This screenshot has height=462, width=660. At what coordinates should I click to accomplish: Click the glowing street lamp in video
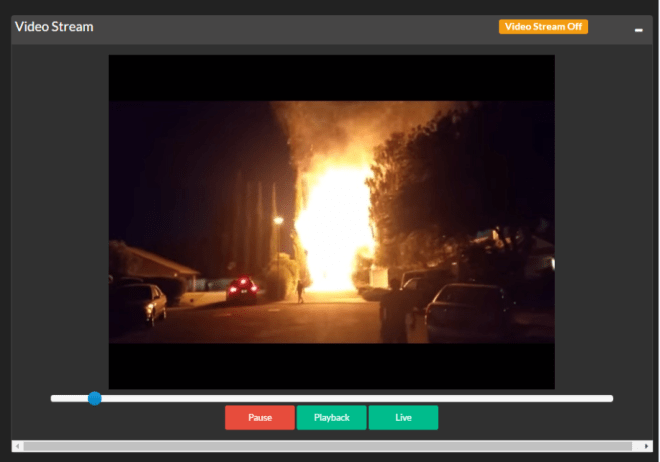pyautogui.click(x=278, y=221)
